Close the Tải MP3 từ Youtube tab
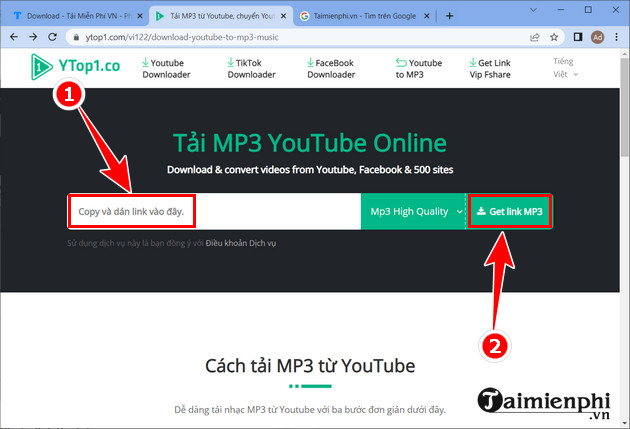The height and width of the screenshot is (429, 630). pos(283,16)
